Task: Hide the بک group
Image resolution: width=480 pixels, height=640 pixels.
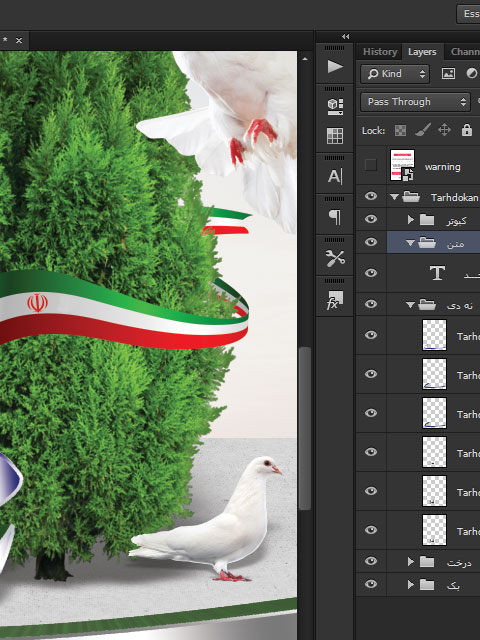Action: tap(371, 584)
